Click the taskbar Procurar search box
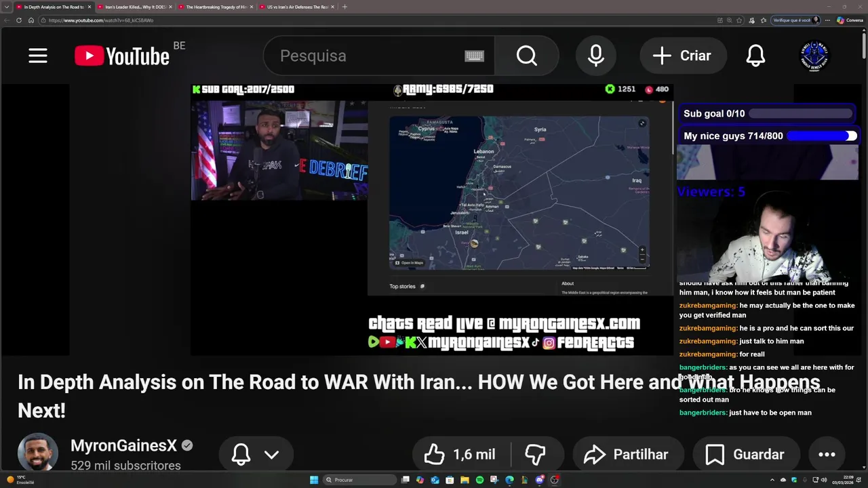Image resolution: width=868 pixels, height=488 pixels. tap(358, 480)
